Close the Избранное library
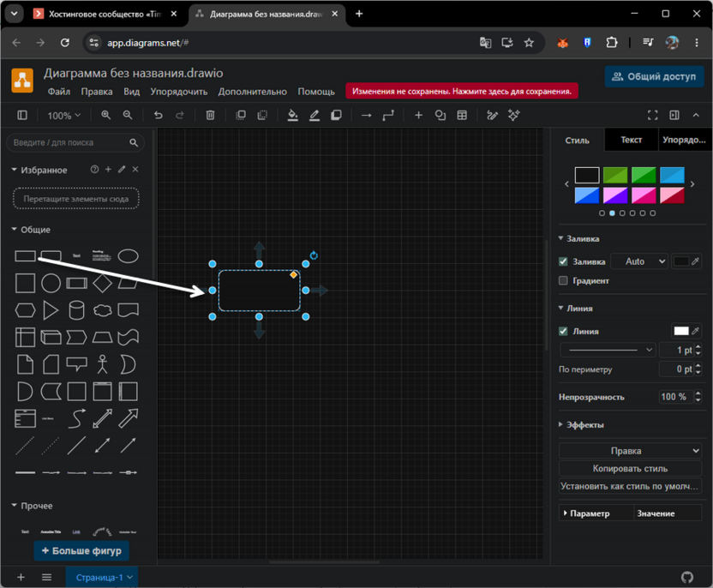The width and height of the screenshot is (713, 588). coord(135,169)
